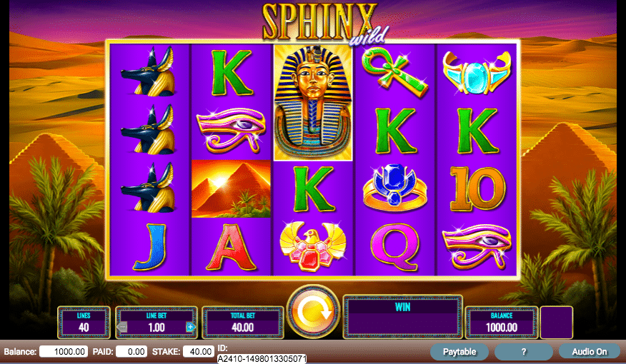Screen dimensions: 626x364
Task: Toggle the Audio On button
Action: pyautogui.click(x=589, y=352)
